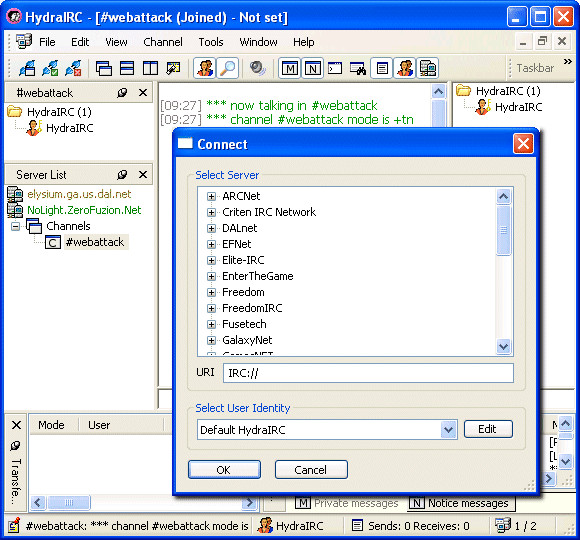The width and height of the screenshot is (580, 540).
Task: Expand the ARCNet network node
Action: [211, 196]
